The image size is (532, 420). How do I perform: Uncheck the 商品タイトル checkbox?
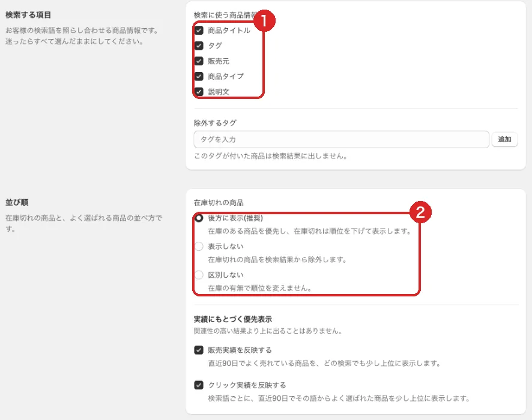[x=199, y=31]
